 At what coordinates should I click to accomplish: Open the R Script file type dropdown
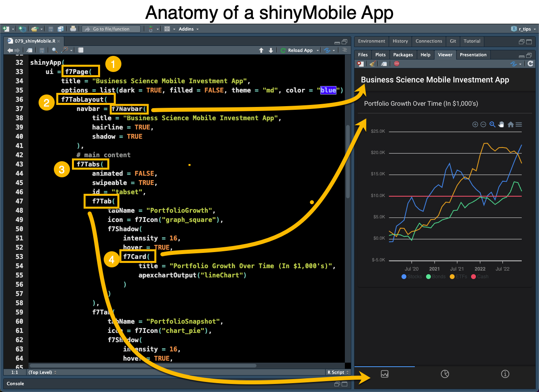click(338, 372)
